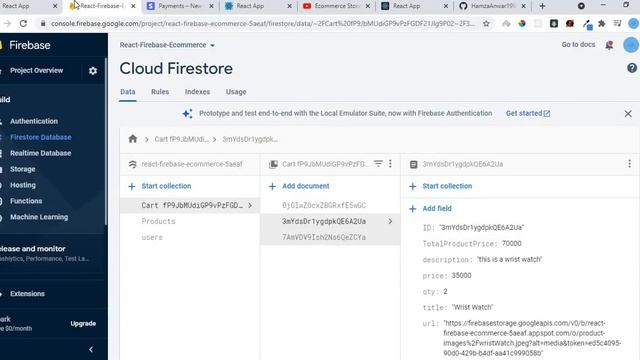Open Realtime Database in the sidebar
Viewport: 640px width, 360px height.
click(41, 153)
